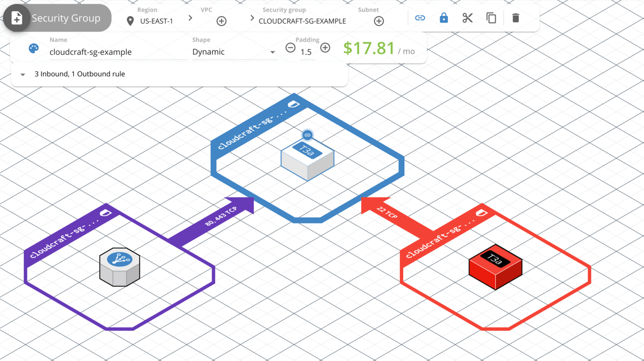Delete the selection with the trash icon
644x361 pixels.
(516, 18)
